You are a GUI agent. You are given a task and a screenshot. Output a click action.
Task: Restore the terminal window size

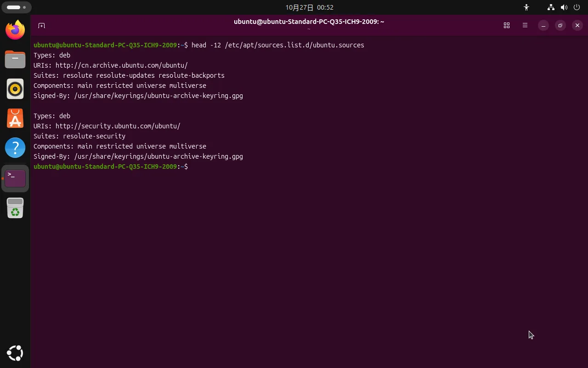click(560, 25)
